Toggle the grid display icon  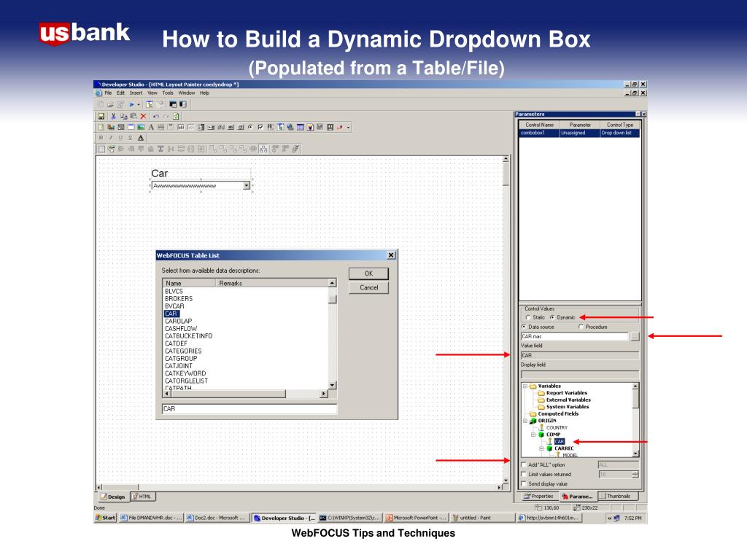[101, 149]
